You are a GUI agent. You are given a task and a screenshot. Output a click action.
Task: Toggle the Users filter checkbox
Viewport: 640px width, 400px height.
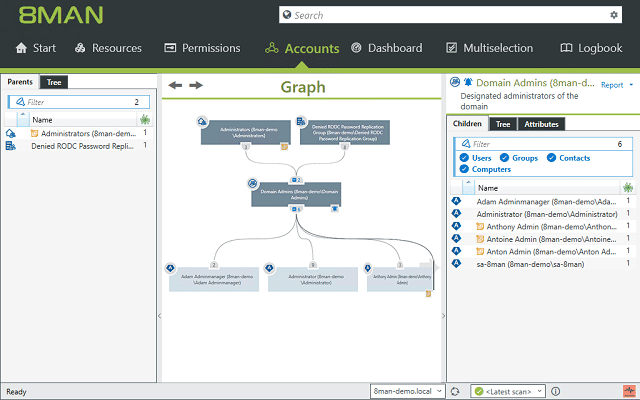pos(464,158)
